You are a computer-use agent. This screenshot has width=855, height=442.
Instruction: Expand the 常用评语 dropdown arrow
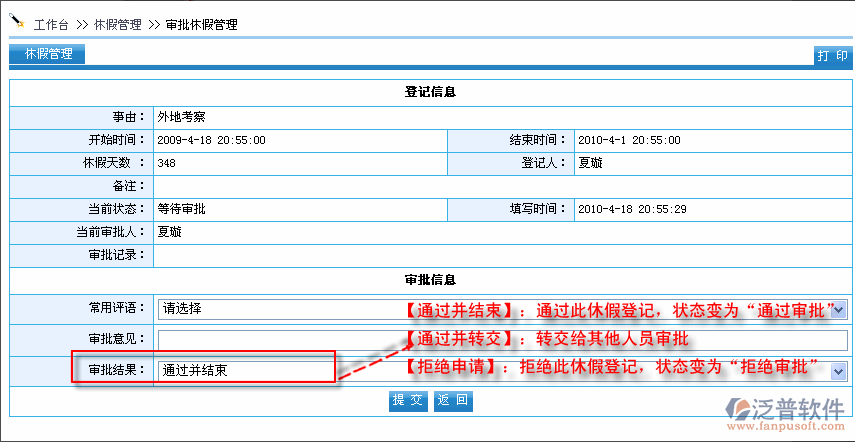(839, 310)
